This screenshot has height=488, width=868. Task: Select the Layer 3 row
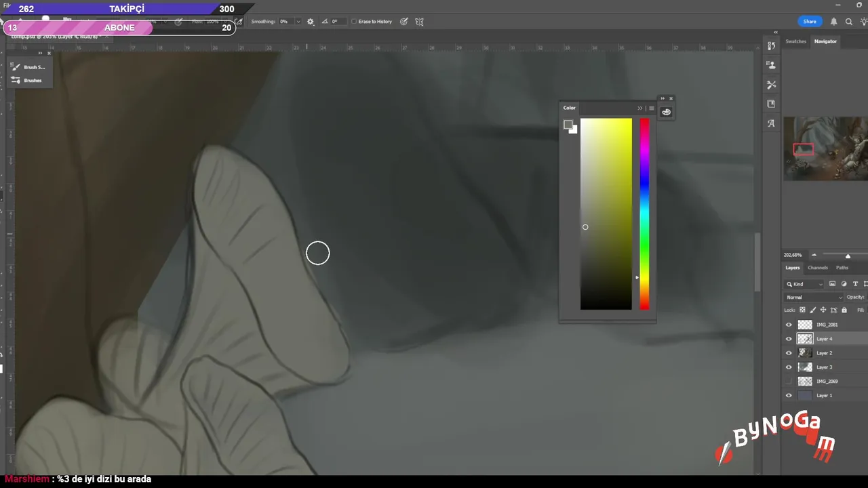tap(825, 367)
